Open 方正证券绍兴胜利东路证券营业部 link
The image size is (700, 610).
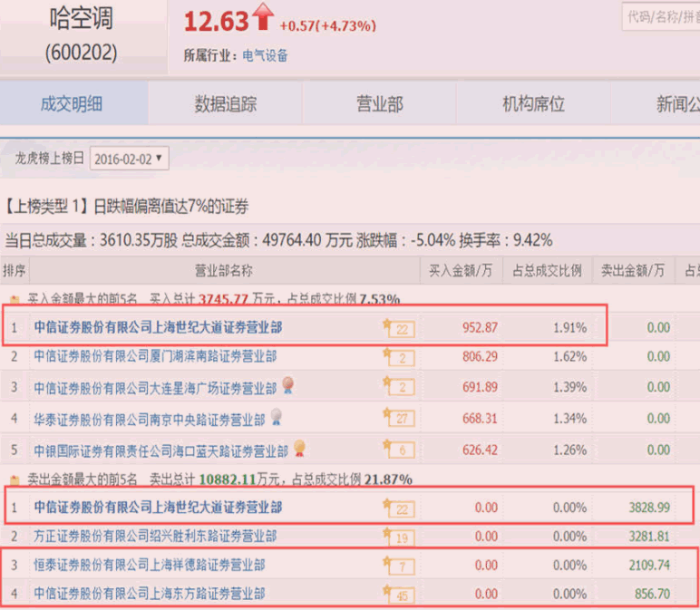pyautogui.click(x=155, y=536)
